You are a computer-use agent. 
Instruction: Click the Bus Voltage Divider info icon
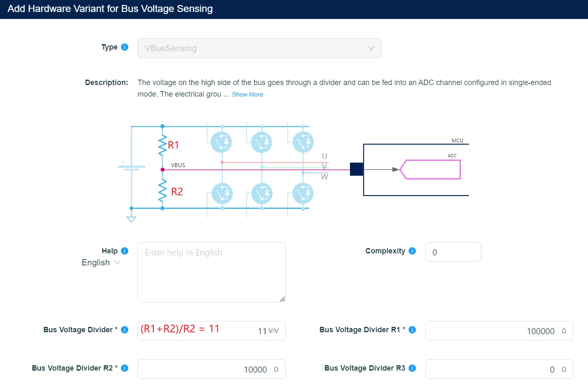pos(125,330)
